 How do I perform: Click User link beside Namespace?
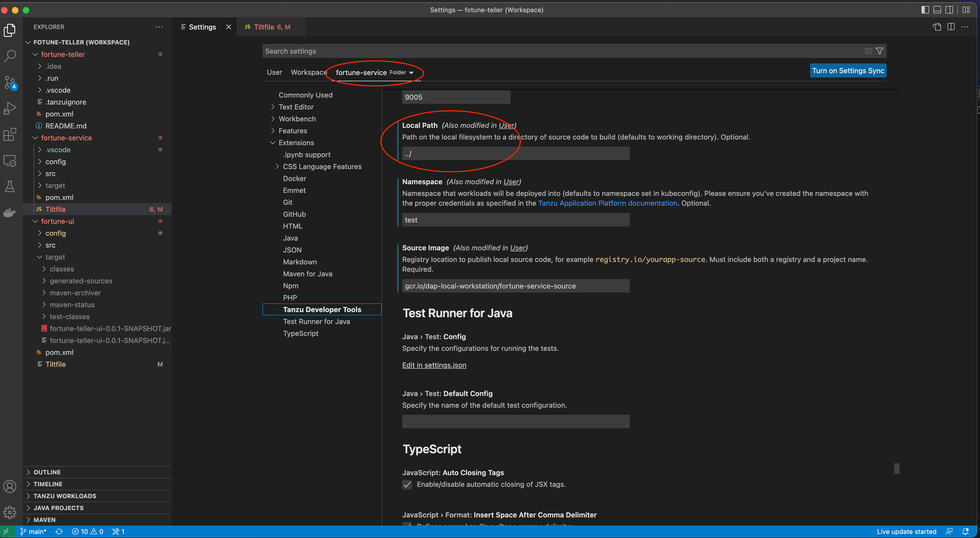pos(511,182)
